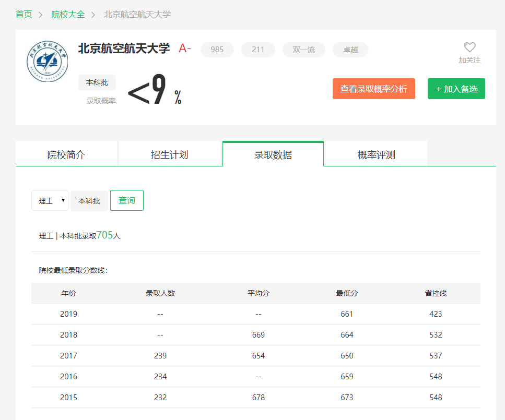Image resolution: width=505 pixels, height=420 pixels.
Task: Click the 录取概率 label
Action: 101,101
